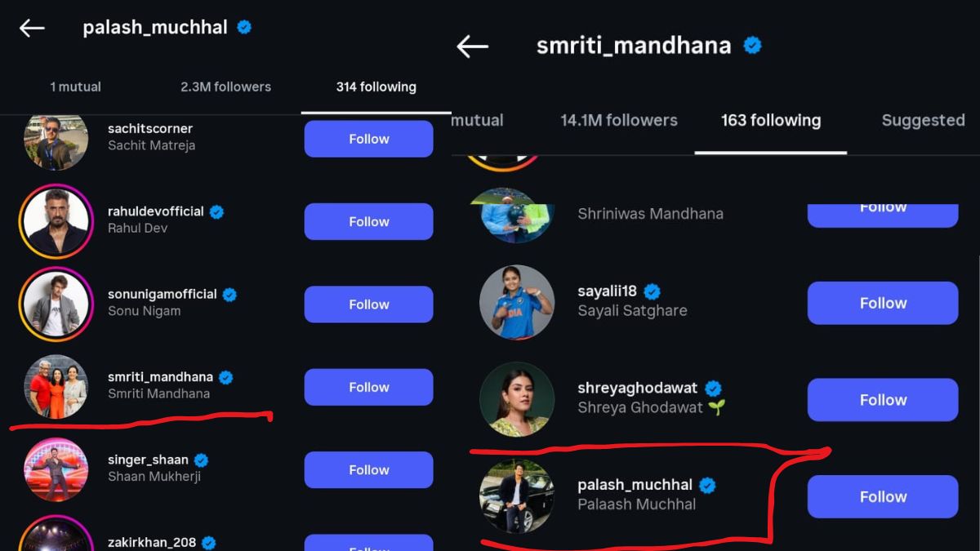
Task: Click the blue tick next to sayalii18
Action: [x=652, y=290]
